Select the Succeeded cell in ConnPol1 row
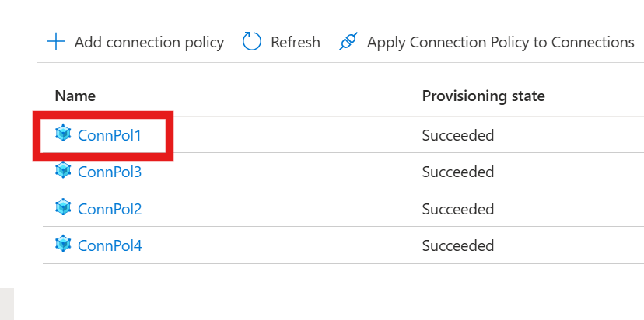This screenshot has height=320, width=644. click(458, 135)
